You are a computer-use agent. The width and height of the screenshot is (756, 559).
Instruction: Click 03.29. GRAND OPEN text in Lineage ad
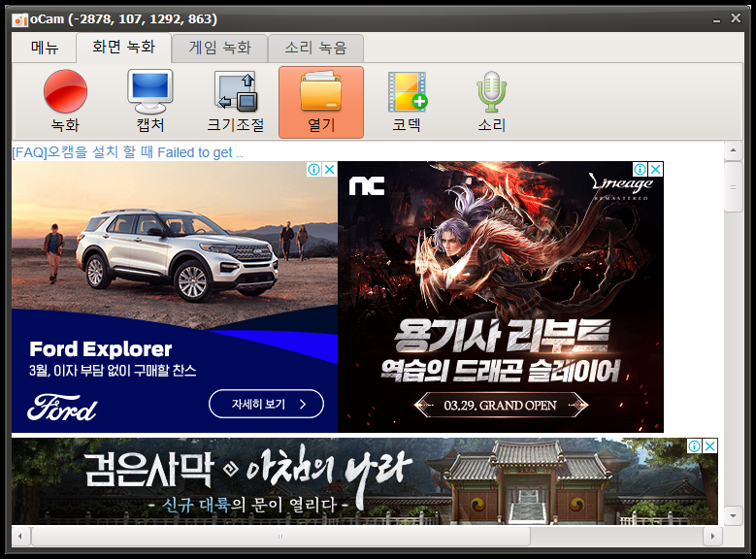tap(501, 405)
